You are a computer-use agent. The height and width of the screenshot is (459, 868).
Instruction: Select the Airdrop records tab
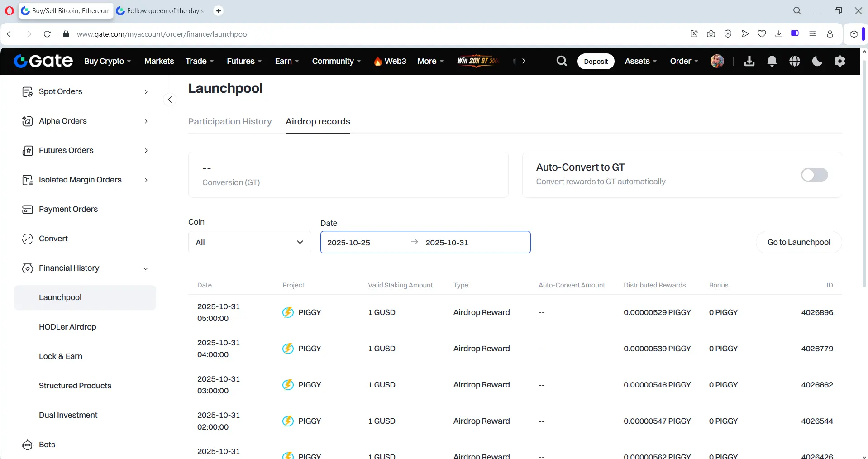318,121
